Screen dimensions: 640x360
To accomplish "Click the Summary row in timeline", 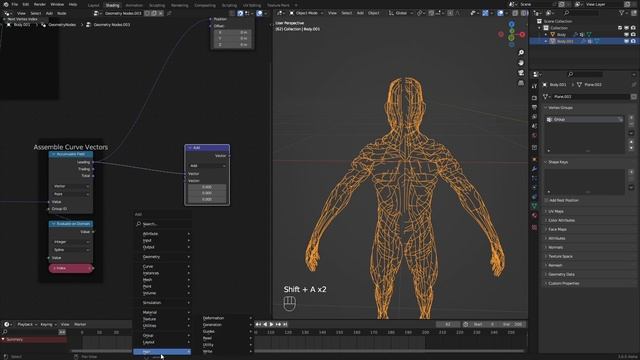I will 34,340.
